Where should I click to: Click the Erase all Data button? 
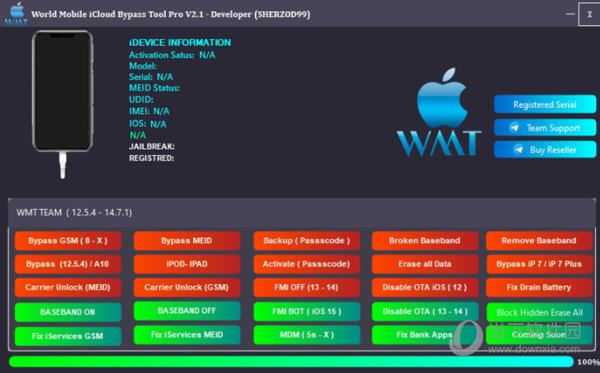(425, 264)
